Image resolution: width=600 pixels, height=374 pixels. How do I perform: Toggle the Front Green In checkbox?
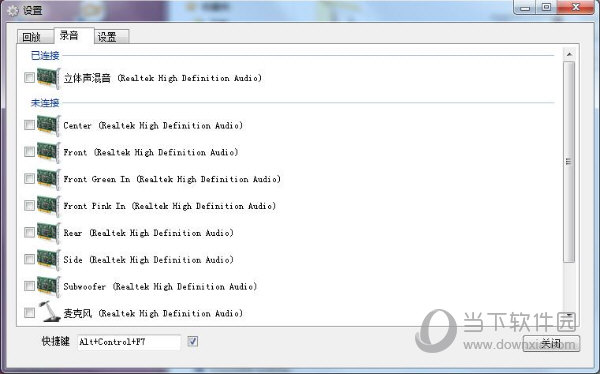pos(29,178)
